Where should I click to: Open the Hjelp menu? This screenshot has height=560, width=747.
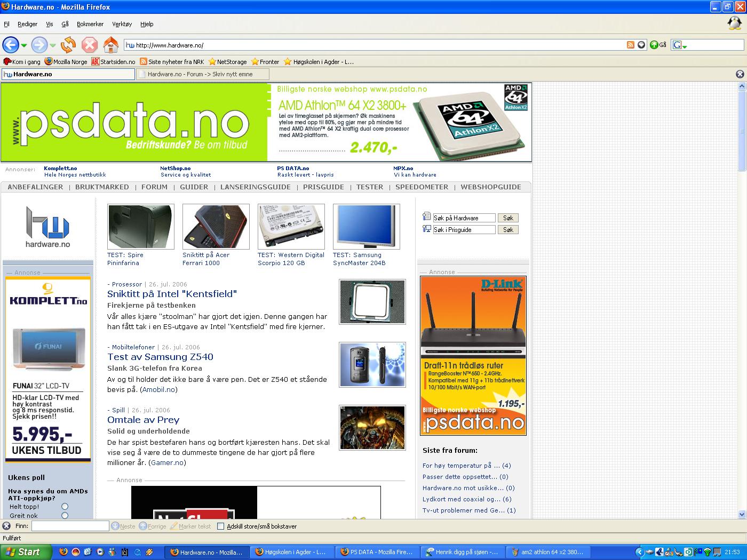tap(147, 24)
